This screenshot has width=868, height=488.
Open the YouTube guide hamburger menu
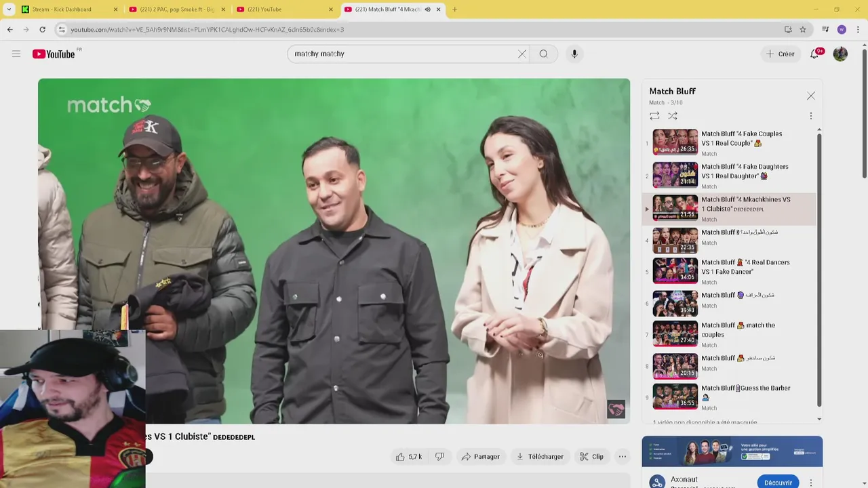tap(16, 54)
